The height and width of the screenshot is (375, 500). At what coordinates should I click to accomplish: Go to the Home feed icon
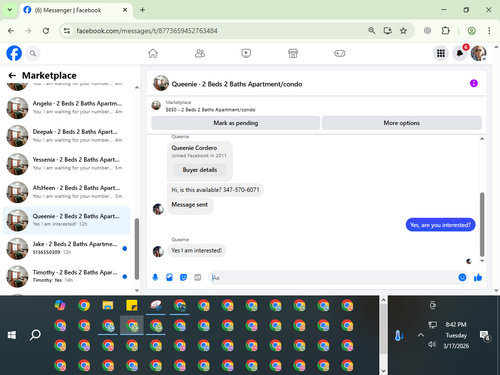(153, 53)
